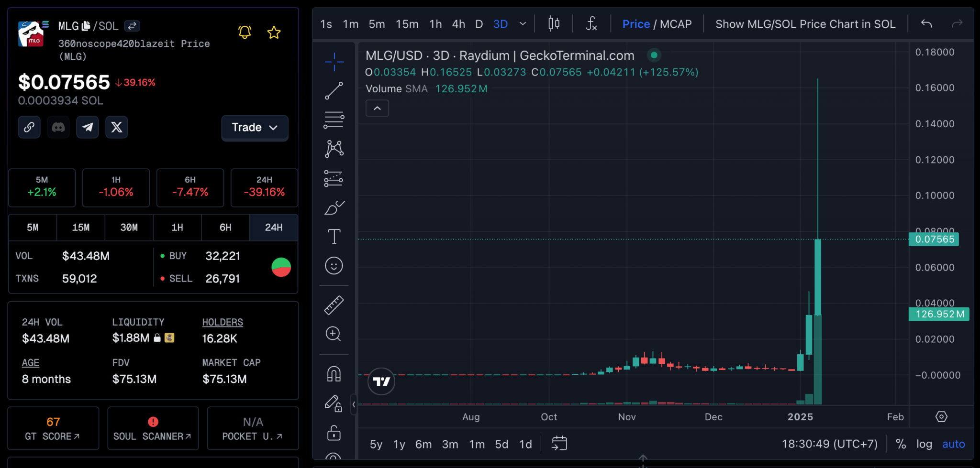Expand the chart interval dropdown arrow
980x468 pixels.
click(x=523, y=24)
